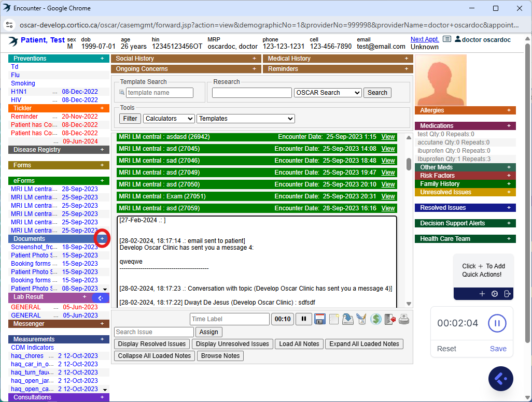
Task: Click the Cortico round floating launcher icon
Action: pos(500,379)
